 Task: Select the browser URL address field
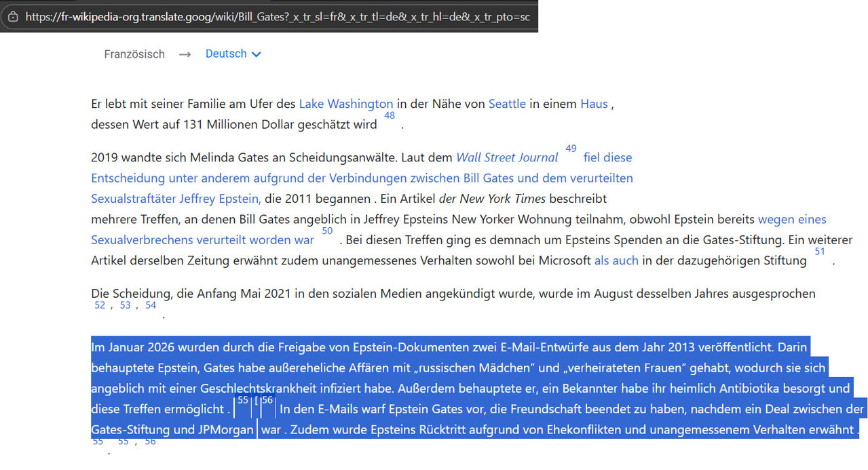point(278,17)
